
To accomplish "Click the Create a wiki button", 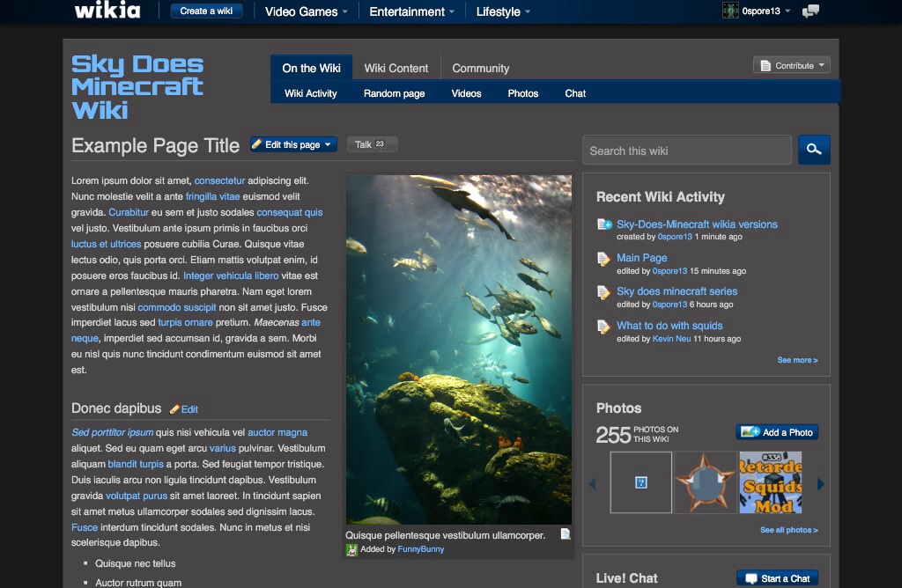I will click(206, 11).
